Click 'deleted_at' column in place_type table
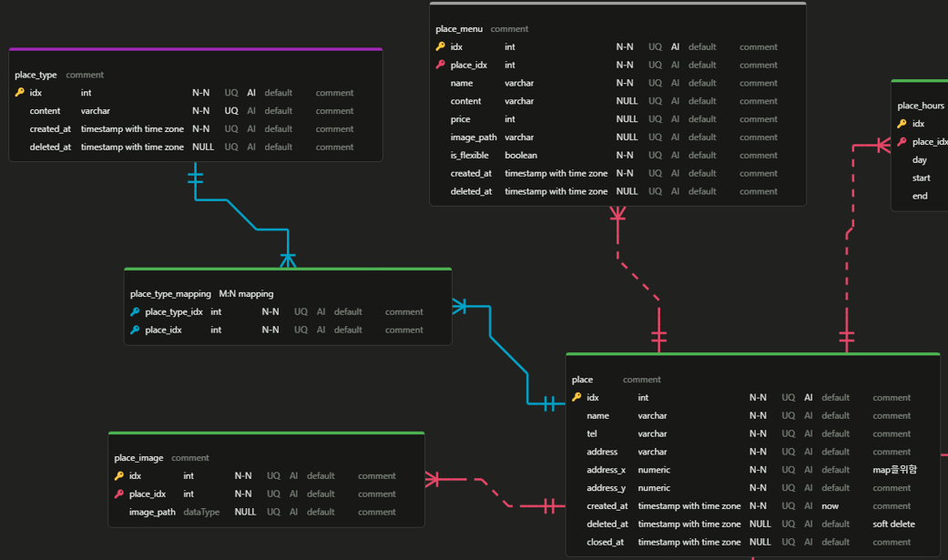The width and height of the screenshot is (948, 560). pyautogui.click(x=50, y=147)
